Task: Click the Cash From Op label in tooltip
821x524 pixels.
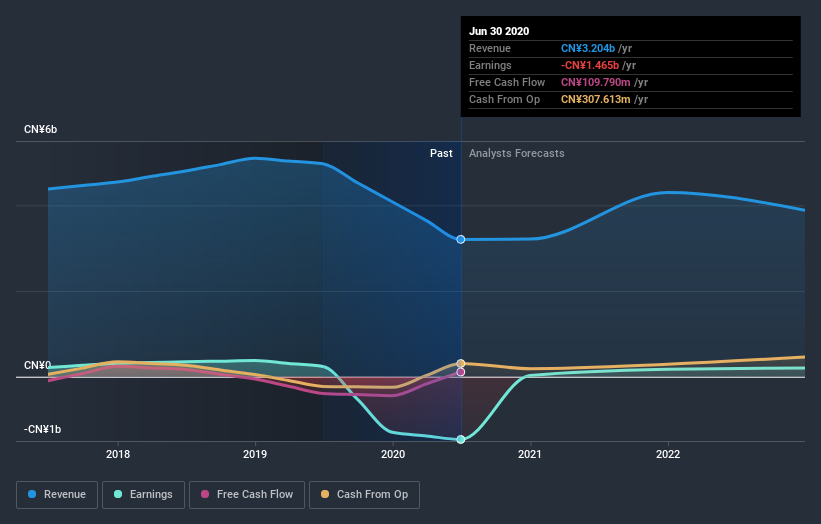Action: pos(504,99)
